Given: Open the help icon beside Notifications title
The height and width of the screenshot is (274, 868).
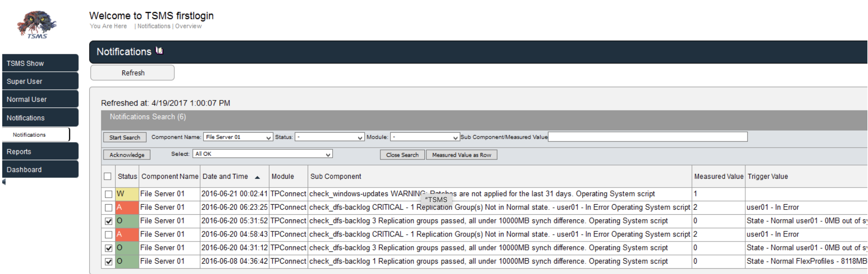Looking at the screenshot, I should point(159,51).
